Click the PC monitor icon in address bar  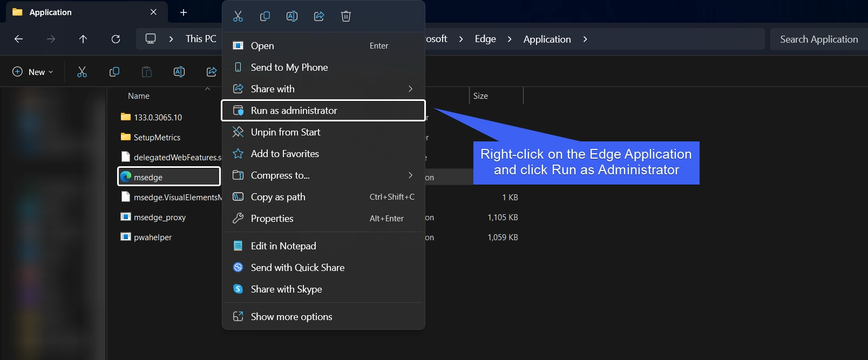[151, 39]
